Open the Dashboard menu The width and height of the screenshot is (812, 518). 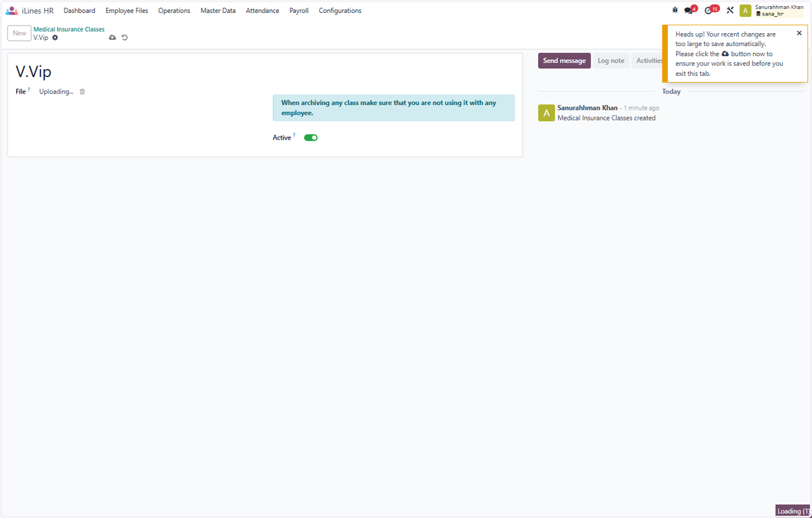[x=79, y=10]
